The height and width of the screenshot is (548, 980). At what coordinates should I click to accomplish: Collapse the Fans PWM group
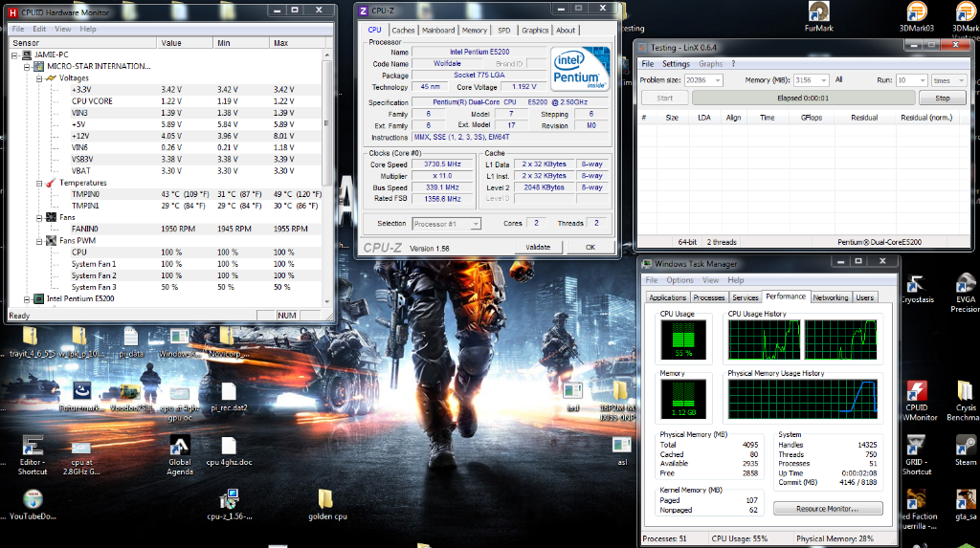coord(38,241)
